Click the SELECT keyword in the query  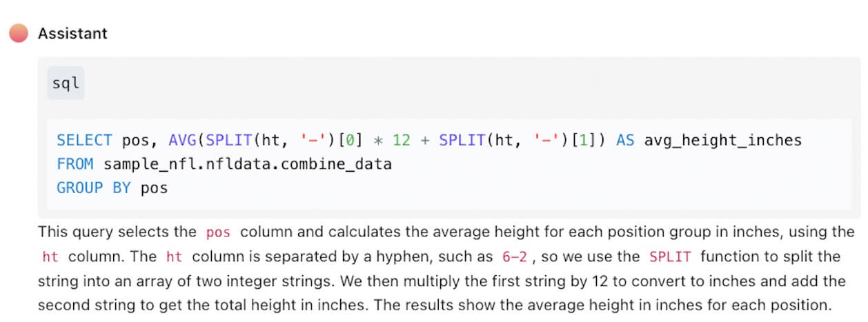click(x=84, y=141)
